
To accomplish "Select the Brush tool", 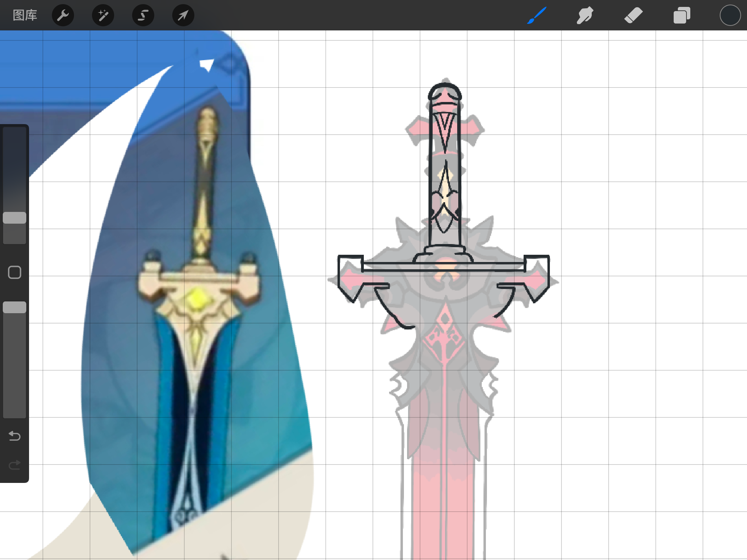I will point(537,15).
